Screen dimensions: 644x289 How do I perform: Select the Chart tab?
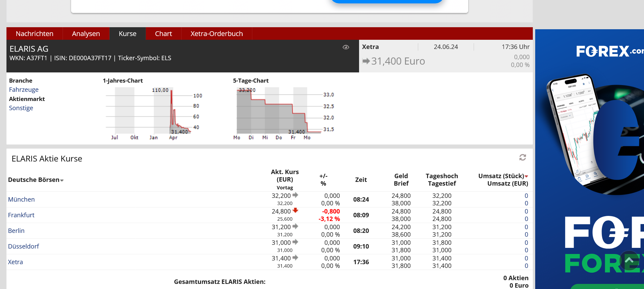[x=163, y=34]
